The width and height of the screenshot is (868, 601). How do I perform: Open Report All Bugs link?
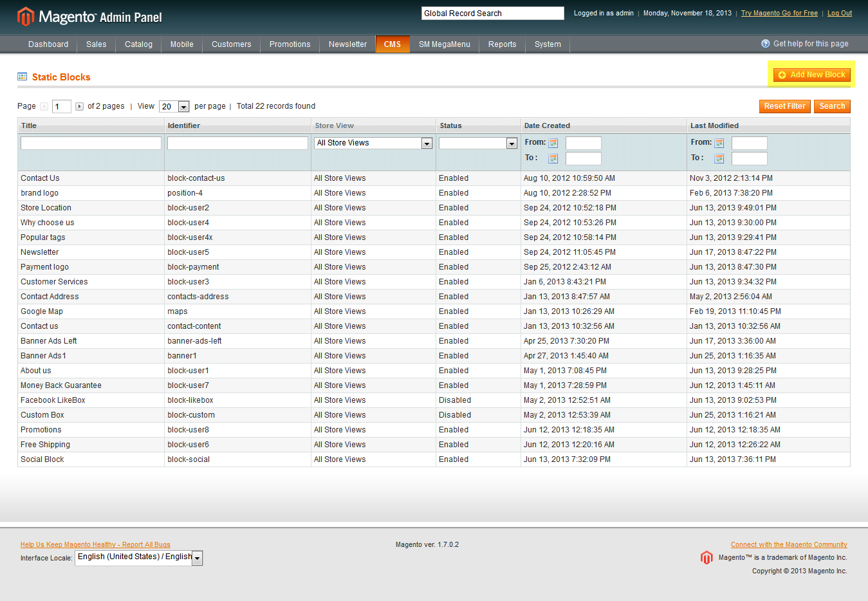coord(95,544)
